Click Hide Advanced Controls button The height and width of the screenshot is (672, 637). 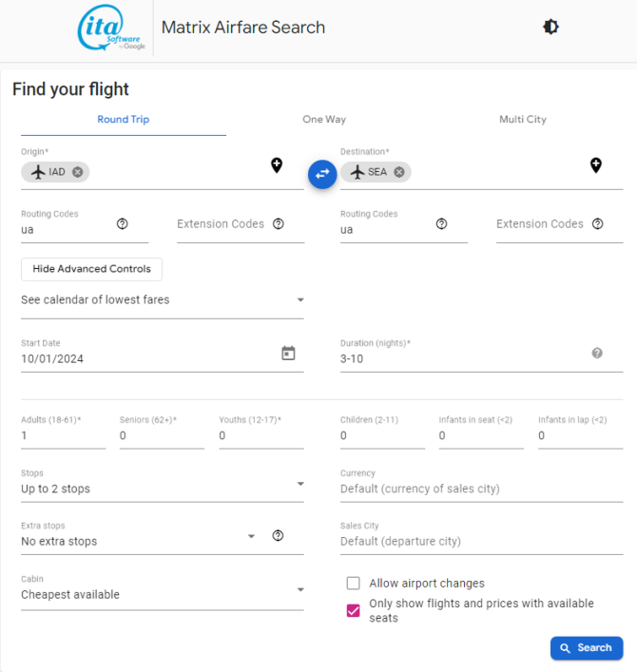[91, 269]
